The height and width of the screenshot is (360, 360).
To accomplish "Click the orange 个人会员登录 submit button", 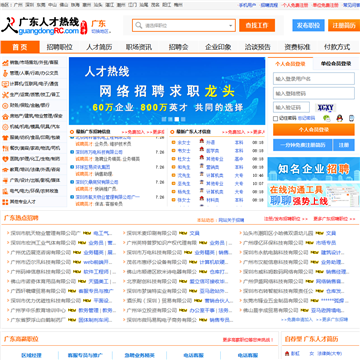I will tap(314, 130).
